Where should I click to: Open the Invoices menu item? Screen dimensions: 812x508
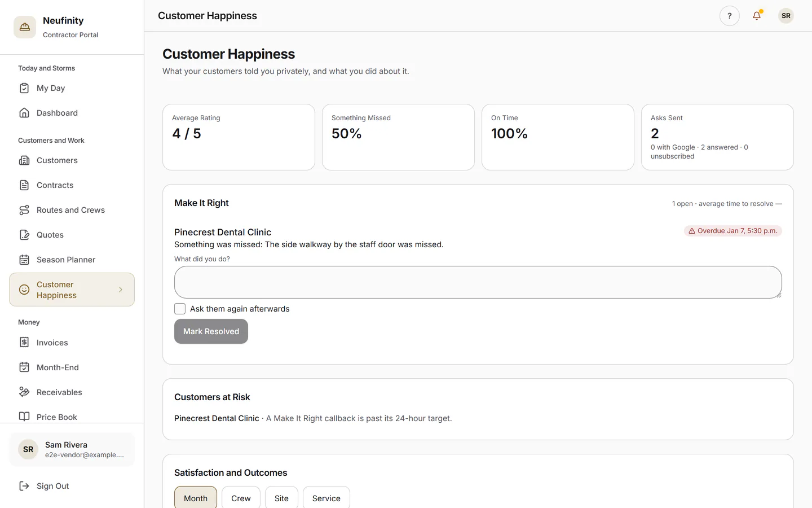tap(72, 343)
